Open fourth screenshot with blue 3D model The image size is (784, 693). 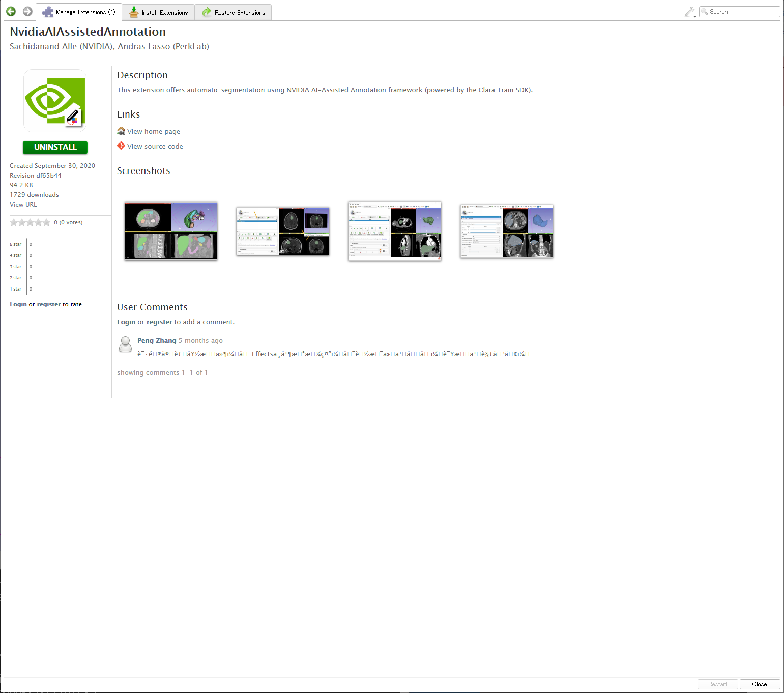(507, 232)
